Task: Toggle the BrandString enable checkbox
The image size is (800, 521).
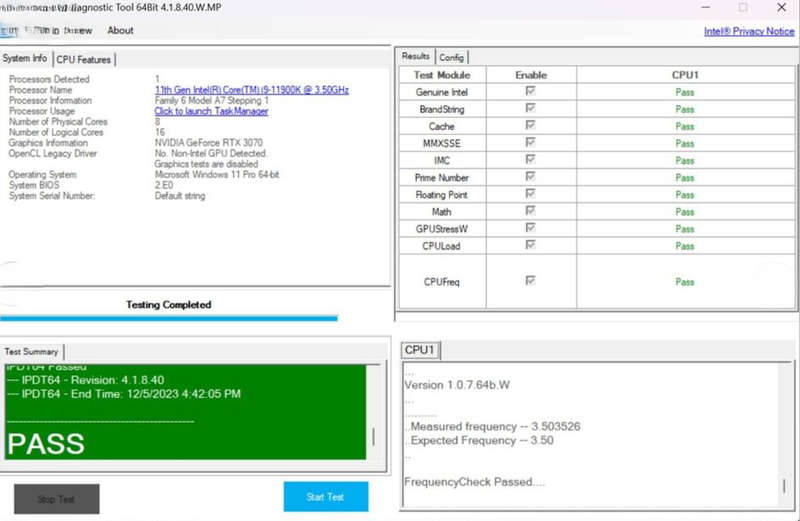Action: [530, 108]
